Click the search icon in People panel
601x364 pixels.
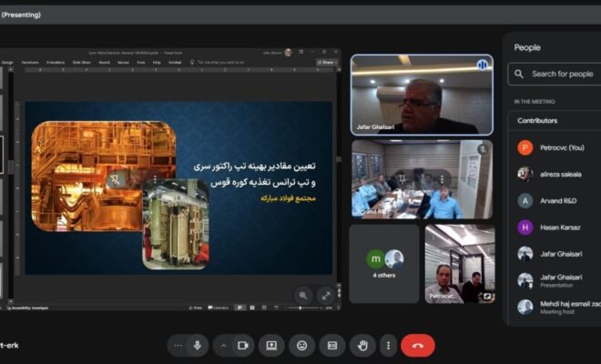(x=519, y=74)
